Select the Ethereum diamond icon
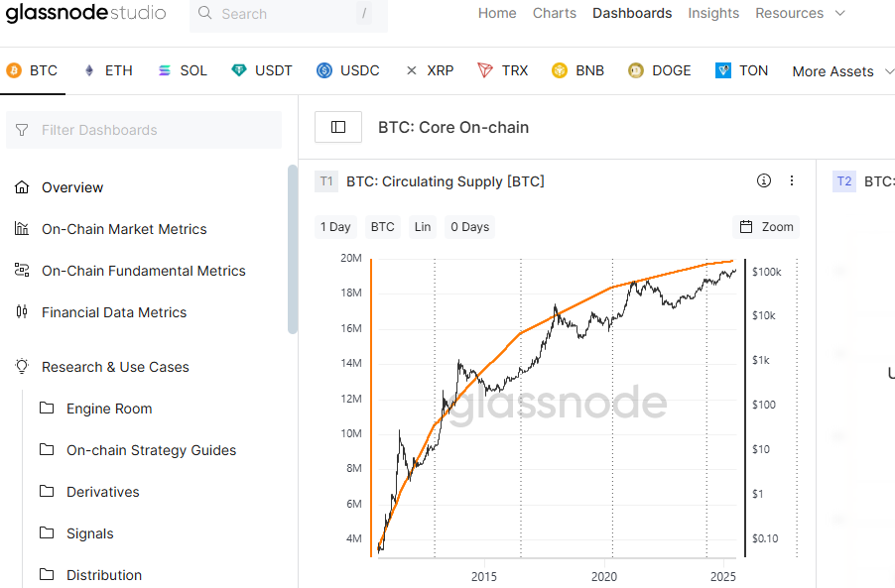Screen dimensions: 895x588 tap(89, 70)
